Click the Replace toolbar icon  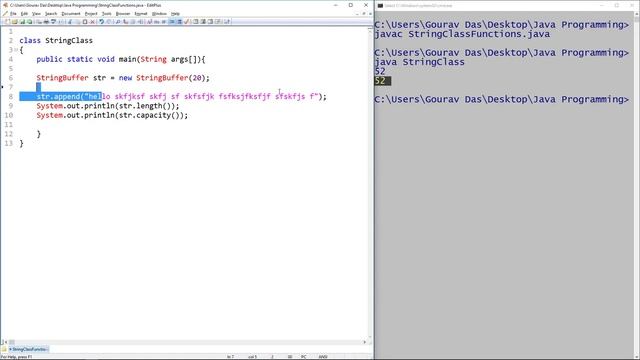point(125,22)
